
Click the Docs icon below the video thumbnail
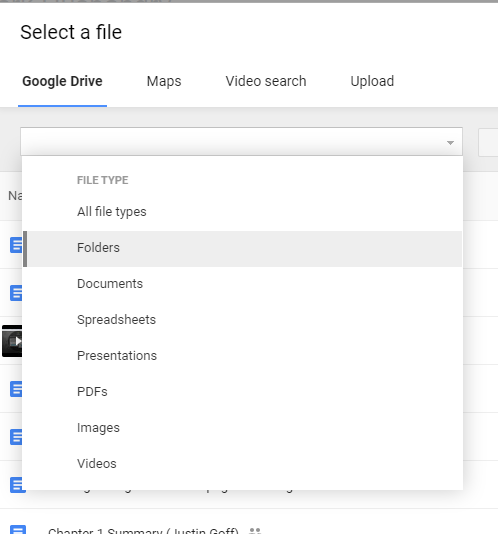[x=16, y=389]
